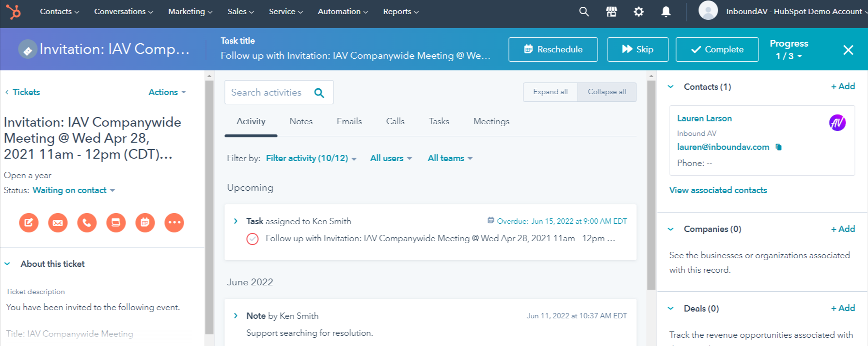This screenshot has height=346, width=868.
Task: Click the orange more actions ellipsis icon
Action: (x=174, y=223)
